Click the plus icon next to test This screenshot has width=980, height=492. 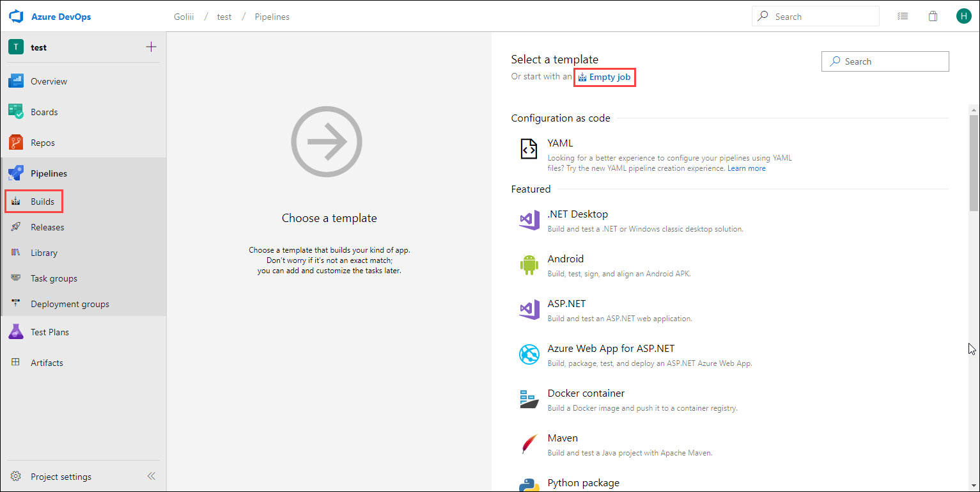[x=151, y=47]
